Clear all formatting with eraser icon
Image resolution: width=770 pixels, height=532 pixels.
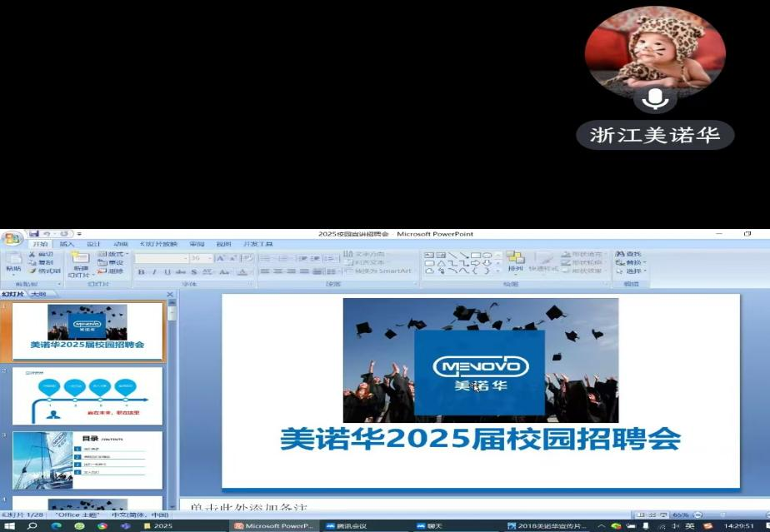click(247, 258)
